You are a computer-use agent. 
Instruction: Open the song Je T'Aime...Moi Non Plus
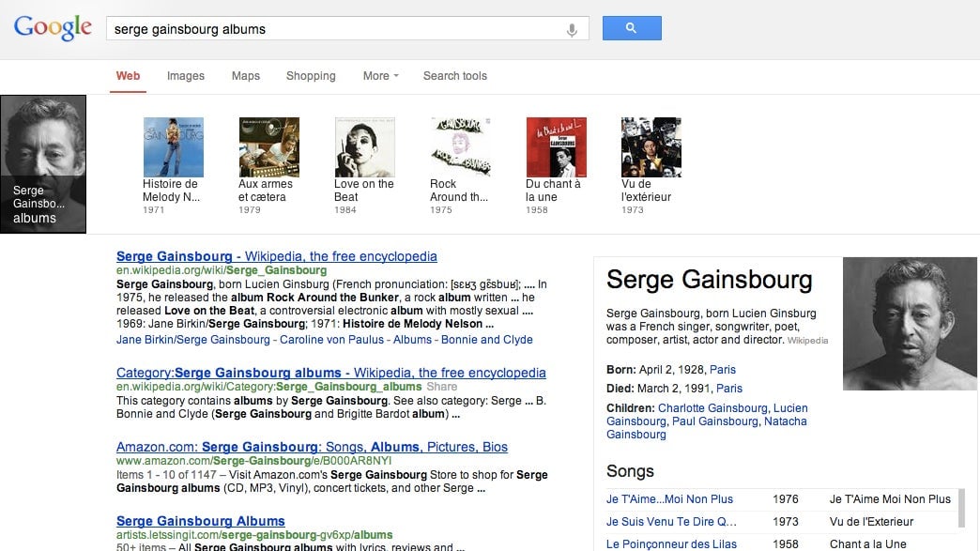(x=669, y=499)
